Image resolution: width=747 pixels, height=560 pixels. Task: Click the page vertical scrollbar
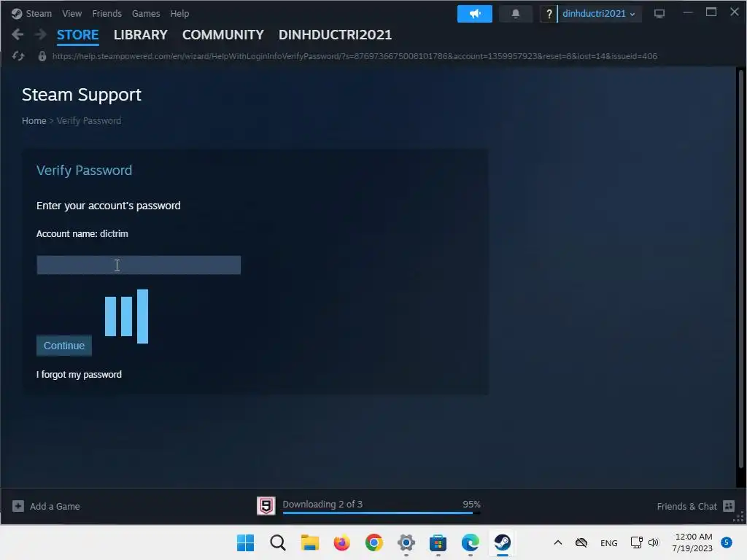point(740,269)
